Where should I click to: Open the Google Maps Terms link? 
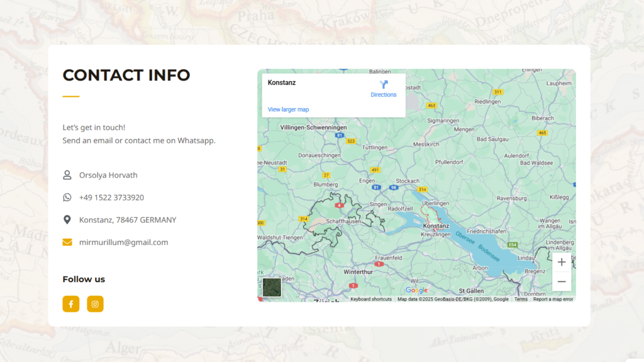[x=521, y=299]
